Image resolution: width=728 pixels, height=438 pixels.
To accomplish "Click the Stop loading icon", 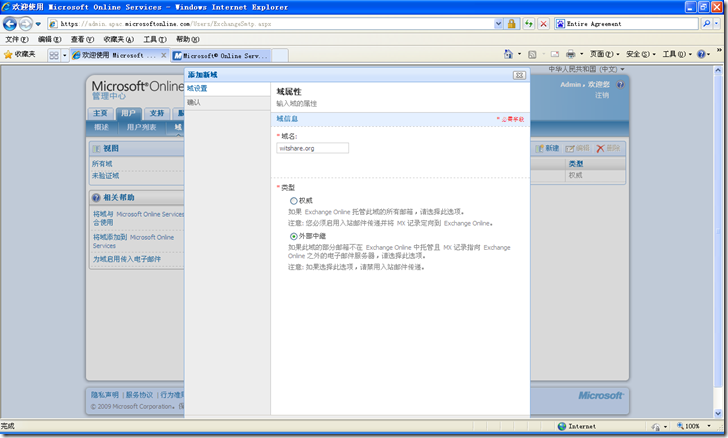I will pyautogui.click(x=543, y=24).
